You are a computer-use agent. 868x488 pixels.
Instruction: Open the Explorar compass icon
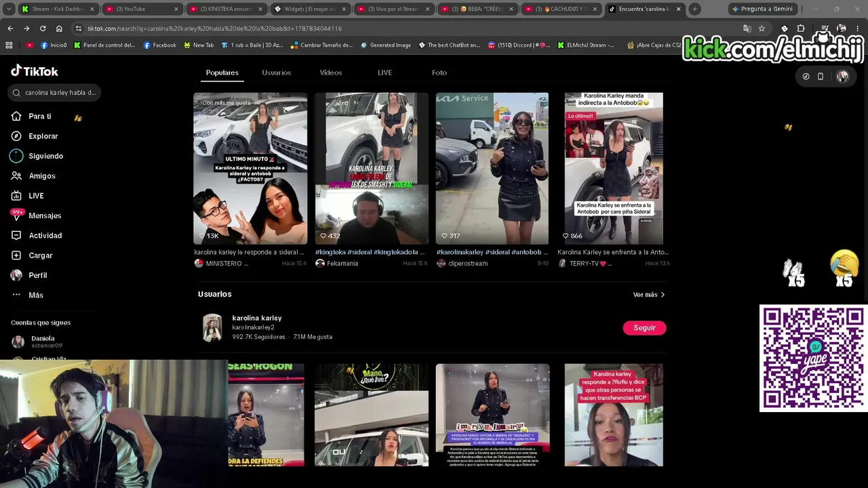[16, 136]
